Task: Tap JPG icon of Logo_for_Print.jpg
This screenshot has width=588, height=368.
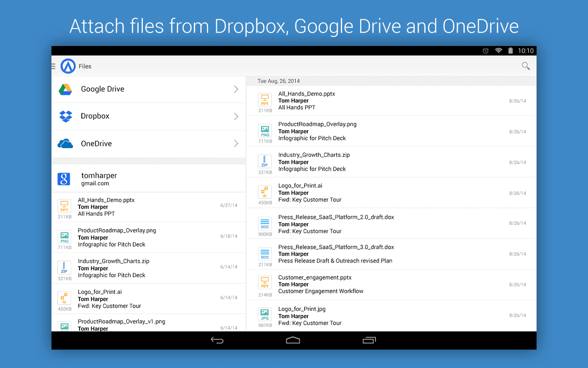Action: pos(265,315)
